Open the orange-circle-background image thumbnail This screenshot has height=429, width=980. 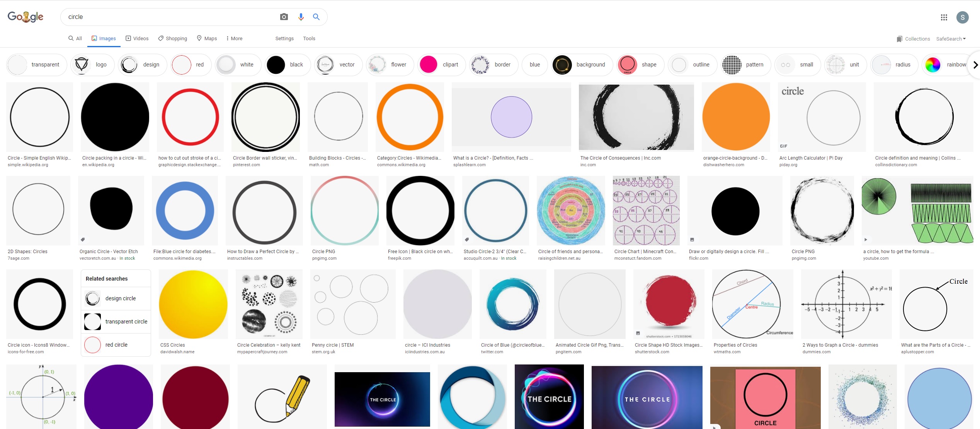[736, 117]
